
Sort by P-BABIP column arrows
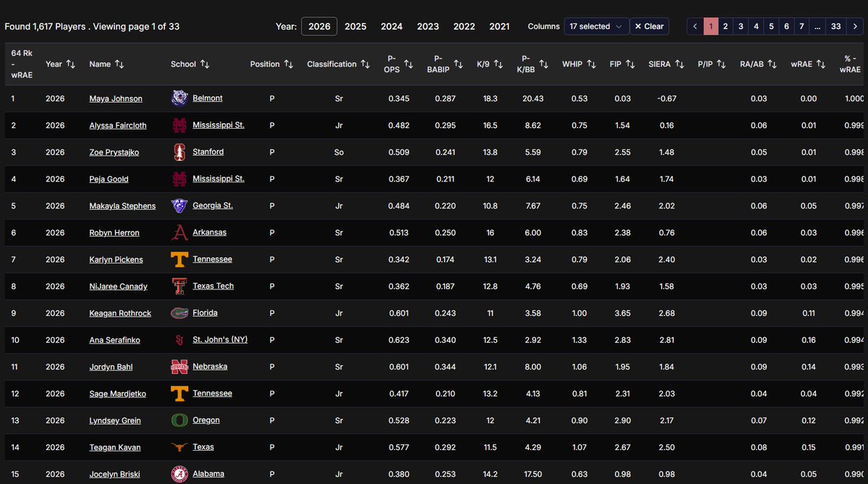(x=457, y=64)
